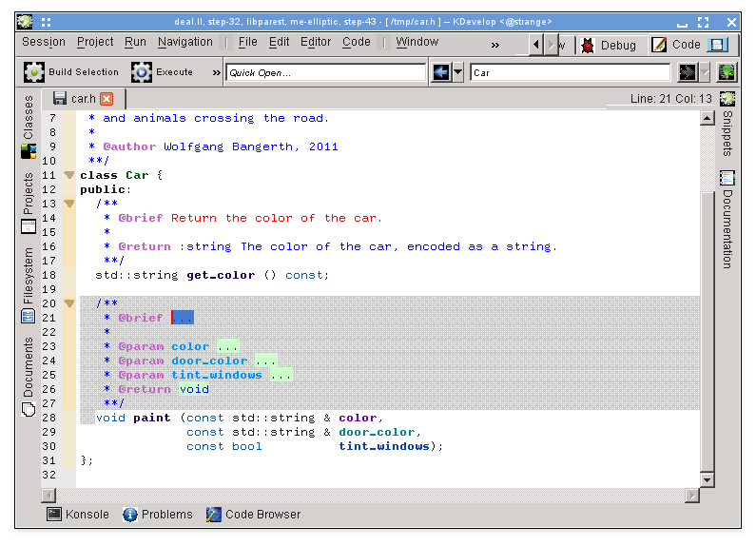Open the dropdown beside the back arrow
The width and height of the screenshot is (756, 546).
[x=458, y=73]
